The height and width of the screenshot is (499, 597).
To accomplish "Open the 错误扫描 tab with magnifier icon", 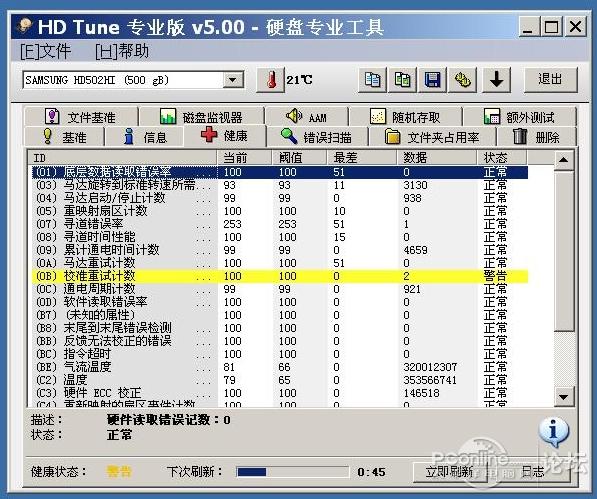I will [x=317, y=137].
